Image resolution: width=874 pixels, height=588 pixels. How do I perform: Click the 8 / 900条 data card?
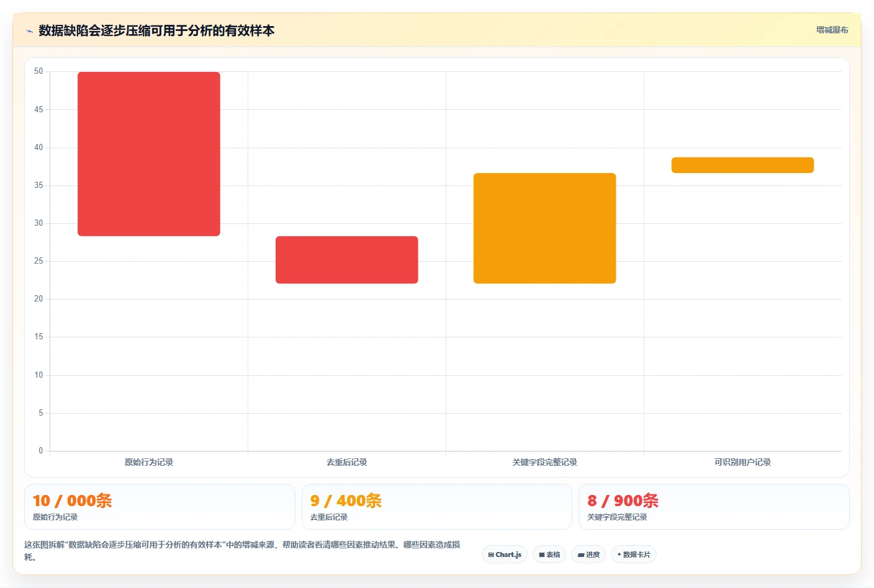(x=714, y=507)
